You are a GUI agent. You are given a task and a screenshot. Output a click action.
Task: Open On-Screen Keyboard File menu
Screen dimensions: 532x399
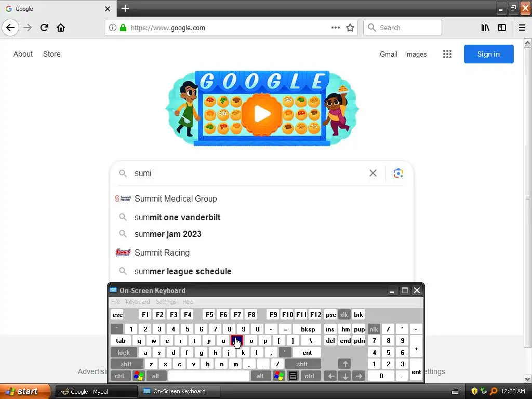tap(115, 302)
